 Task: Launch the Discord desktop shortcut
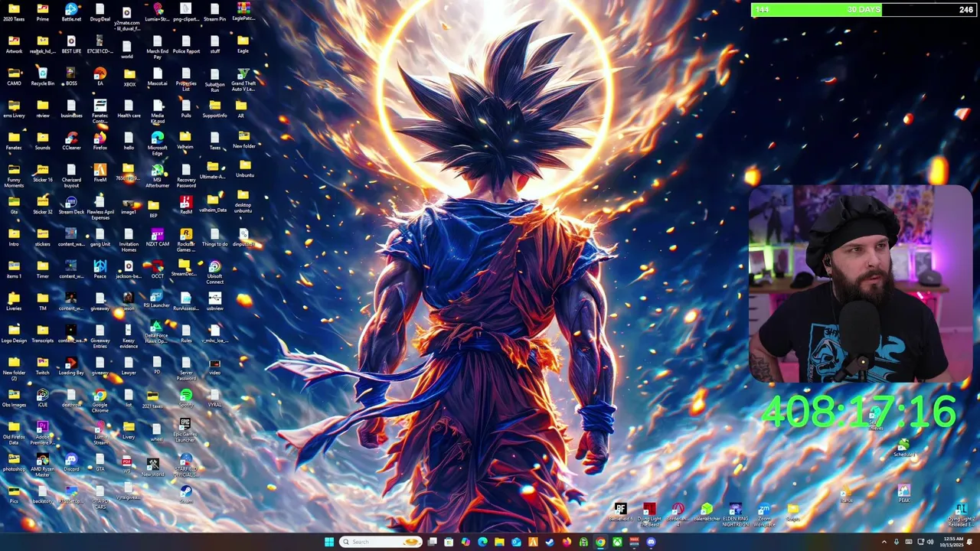tap(71, 462)
